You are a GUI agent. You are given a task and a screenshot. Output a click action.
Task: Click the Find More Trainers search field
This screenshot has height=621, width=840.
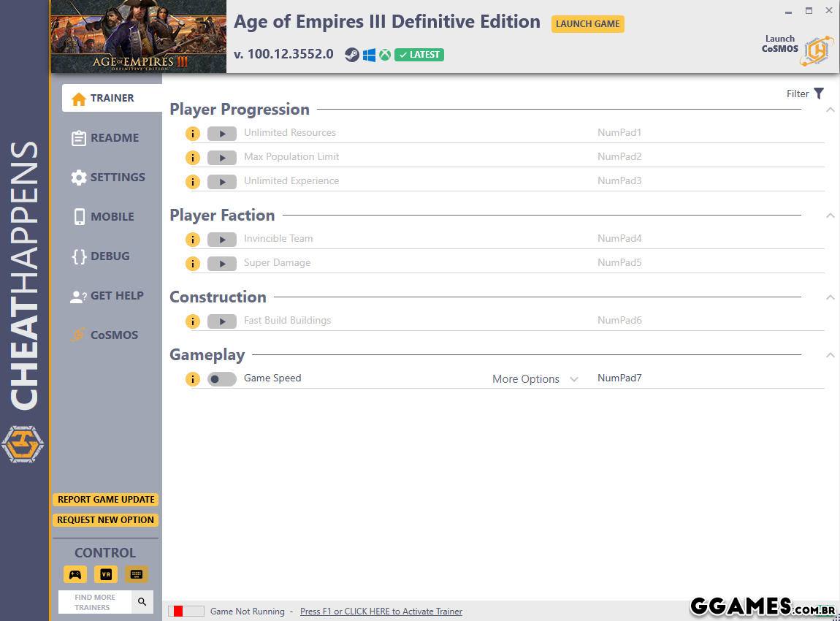pos(95,602)
